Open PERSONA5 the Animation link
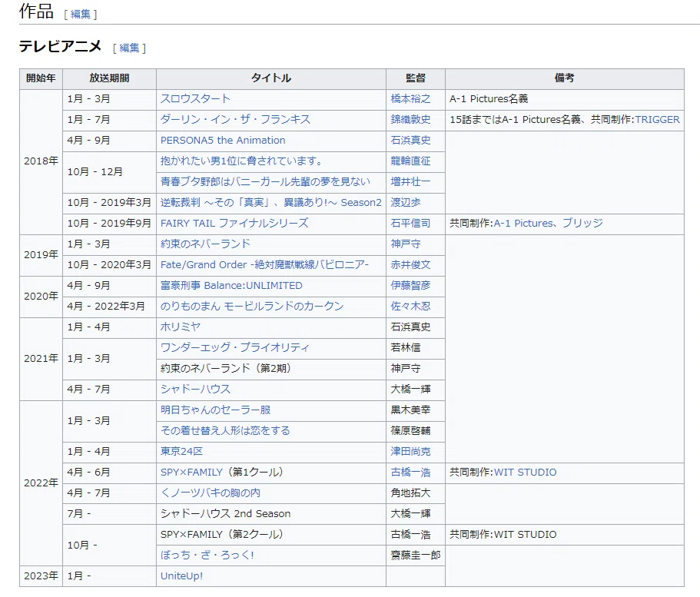Screen dimensions: 700x597 coord(223,140)
